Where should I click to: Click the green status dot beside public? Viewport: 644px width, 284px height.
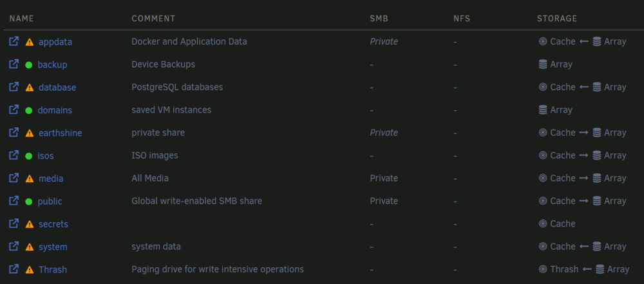point(29,202)
